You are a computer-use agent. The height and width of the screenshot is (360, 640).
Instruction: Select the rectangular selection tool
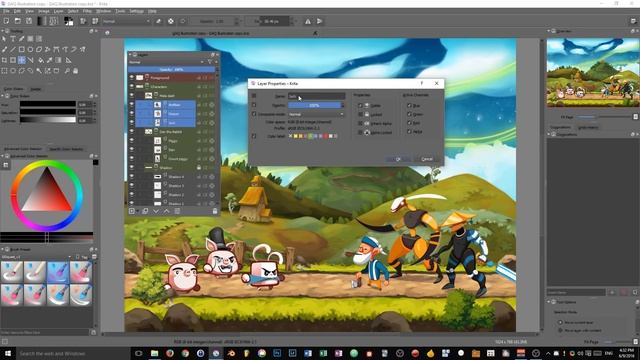coord(4,71)
